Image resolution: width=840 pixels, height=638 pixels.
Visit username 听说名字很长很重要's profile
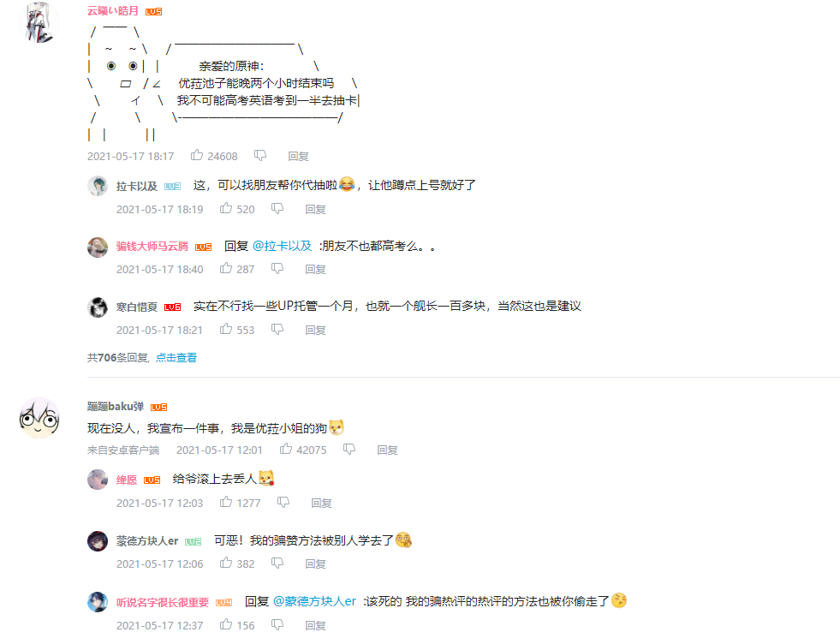[x=163, y=602]
